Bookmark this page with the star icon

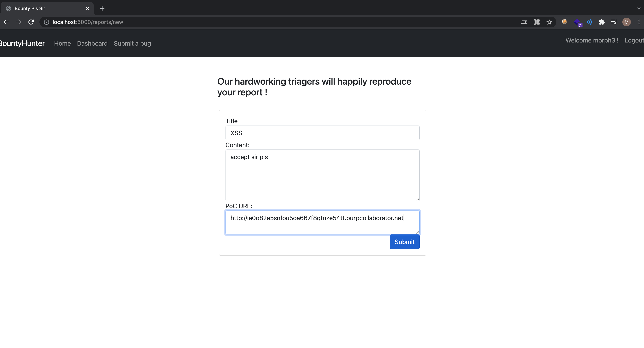point(549,22)
